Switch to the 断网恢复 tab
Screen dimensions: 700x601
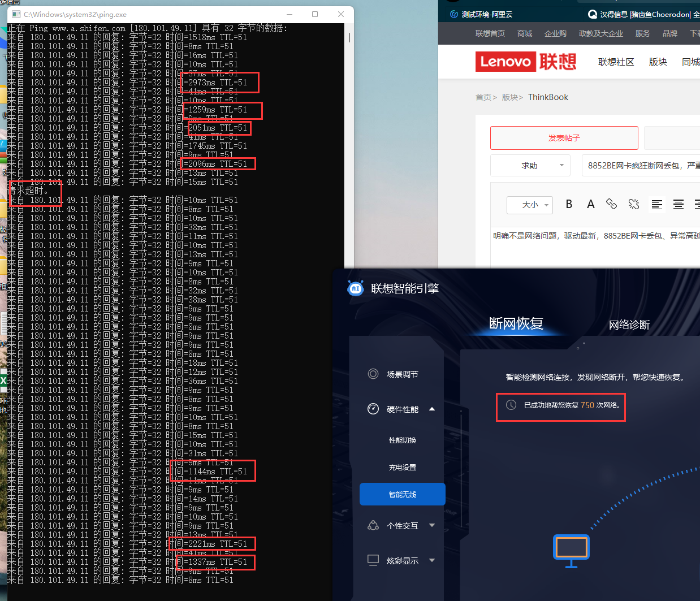tap(516, 323)
